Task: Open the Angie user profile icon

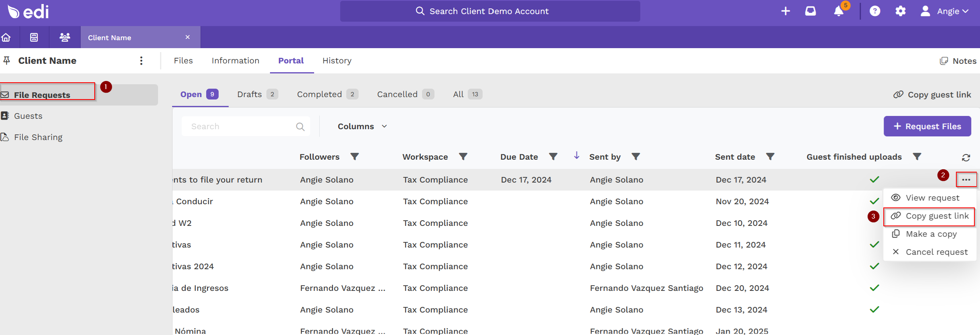Action: pyautogui.click(x=925, y=11)
